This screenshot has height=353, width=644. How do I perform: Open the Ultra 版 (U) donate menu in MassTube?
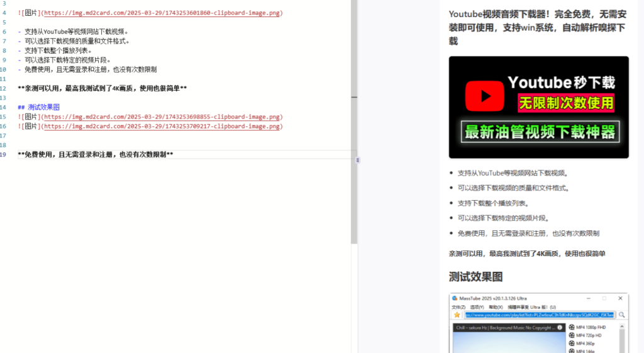(x=531, y=307)
